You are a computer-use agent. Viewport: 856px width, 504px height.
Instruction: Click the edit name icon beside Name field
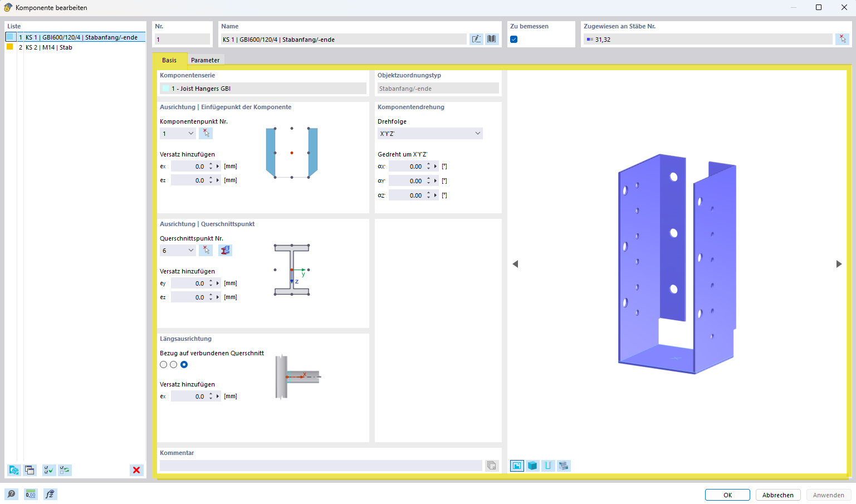tap(476, 39)
